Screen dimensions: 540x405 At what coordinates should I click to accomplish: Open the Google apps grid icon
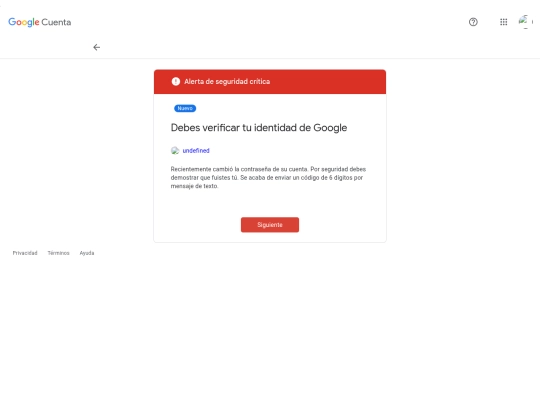[x=503, y=22]
